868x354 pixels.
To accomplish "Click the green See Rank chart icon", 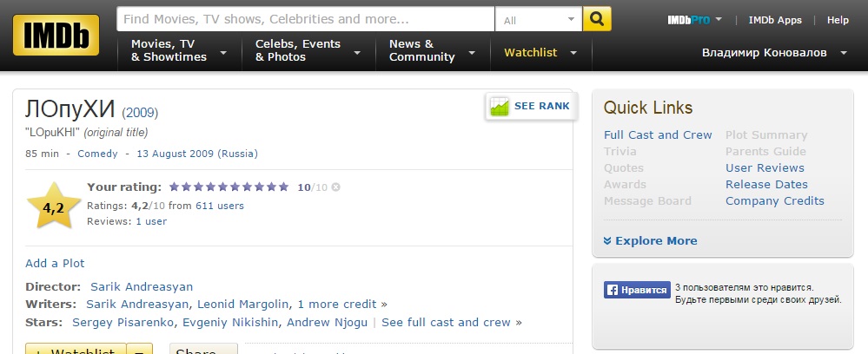I will click(x=500, y=106).
